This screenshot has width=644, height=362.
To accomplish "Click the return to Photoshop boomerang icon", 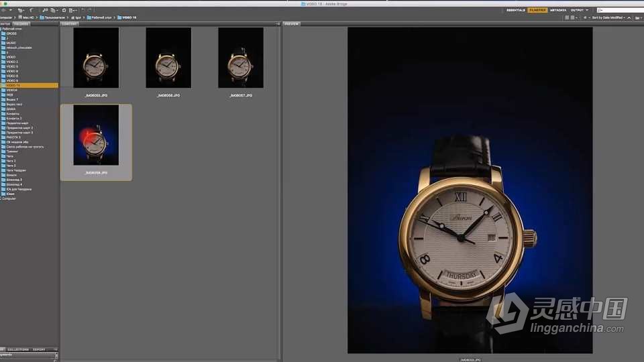I will (32, 10).
